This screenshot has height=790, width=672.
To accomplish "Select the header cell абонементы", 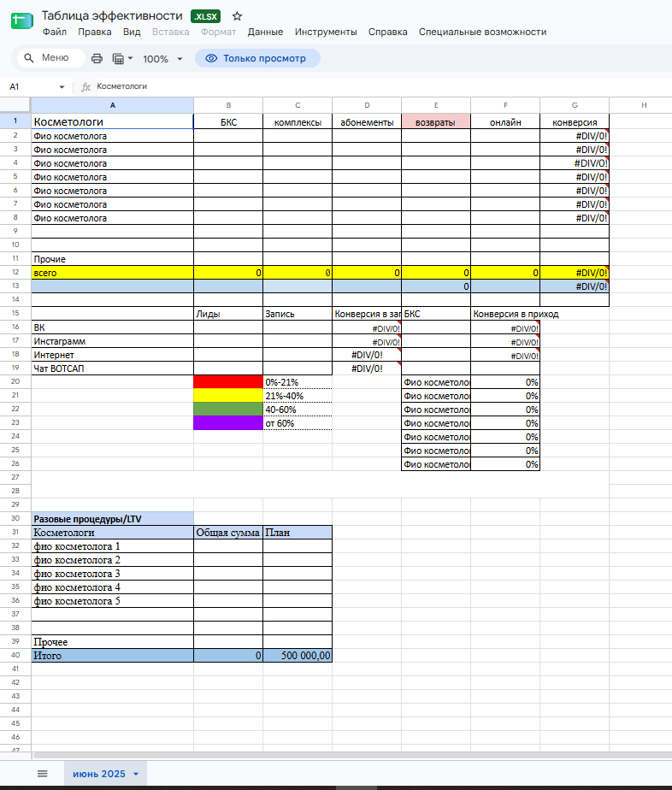I will (367, 122).
